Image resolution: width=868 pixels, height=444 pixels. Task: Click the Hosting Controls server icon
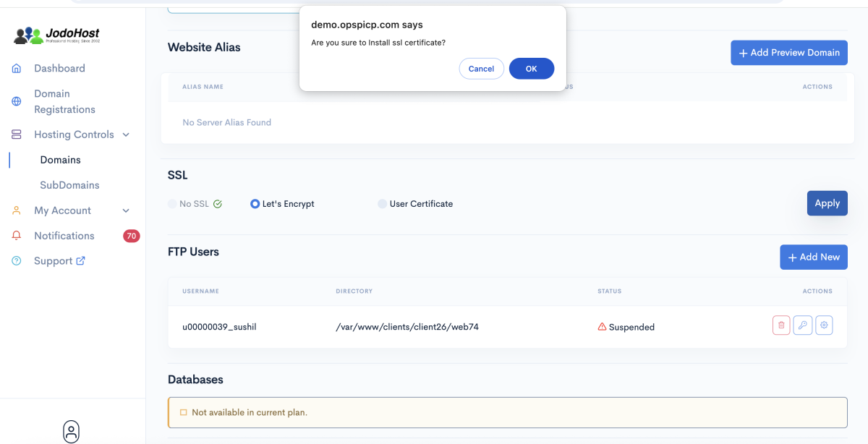click(x=17, y=135)
